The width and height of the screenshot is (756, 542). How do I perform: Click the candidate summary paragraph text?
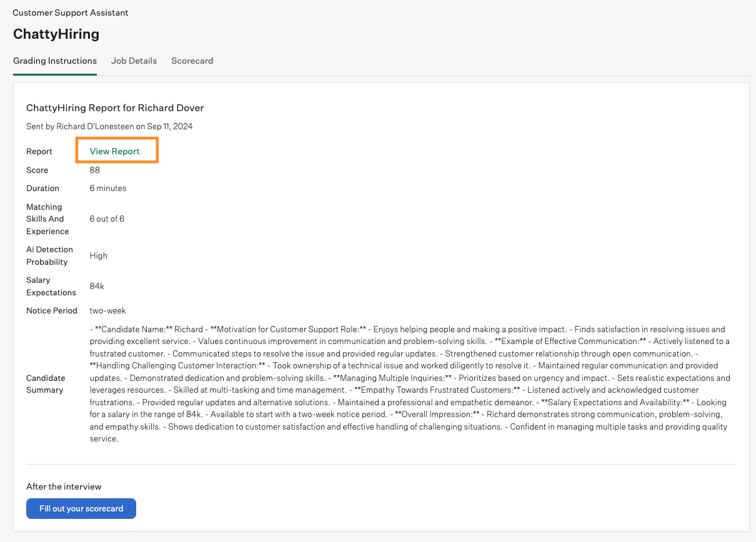tap(410, 384)
